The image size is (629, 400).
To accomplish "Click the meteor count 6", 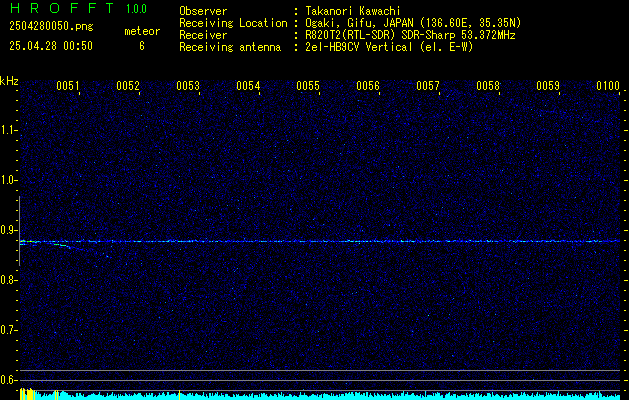I will point(142,46).
